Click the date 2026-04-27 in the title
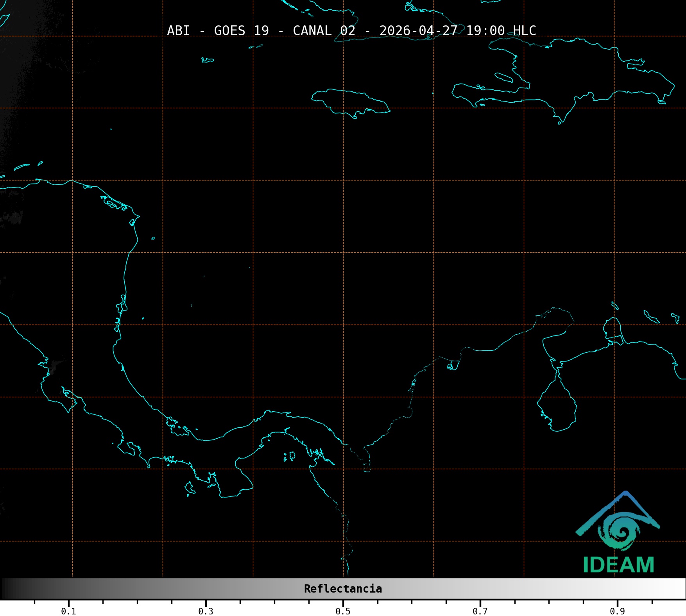This screenshot has height=616, width=686. 418,30
